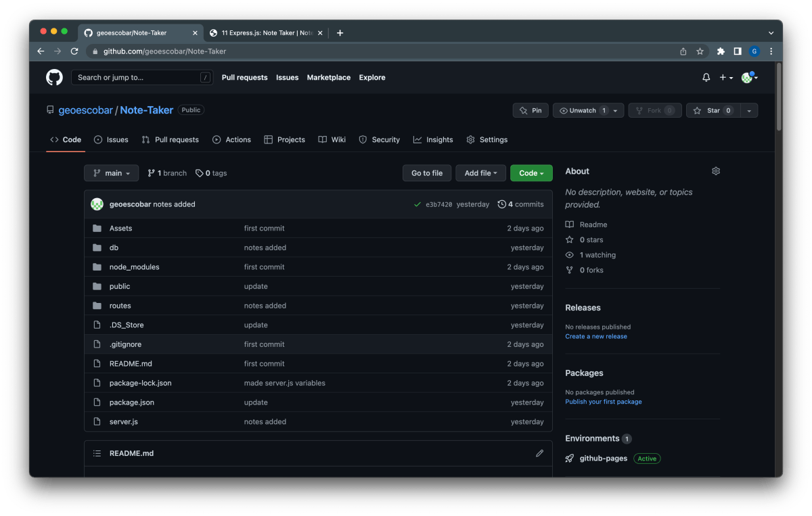Click the page vertical scrollbar

pyautogui.click(x=779, y=97)
